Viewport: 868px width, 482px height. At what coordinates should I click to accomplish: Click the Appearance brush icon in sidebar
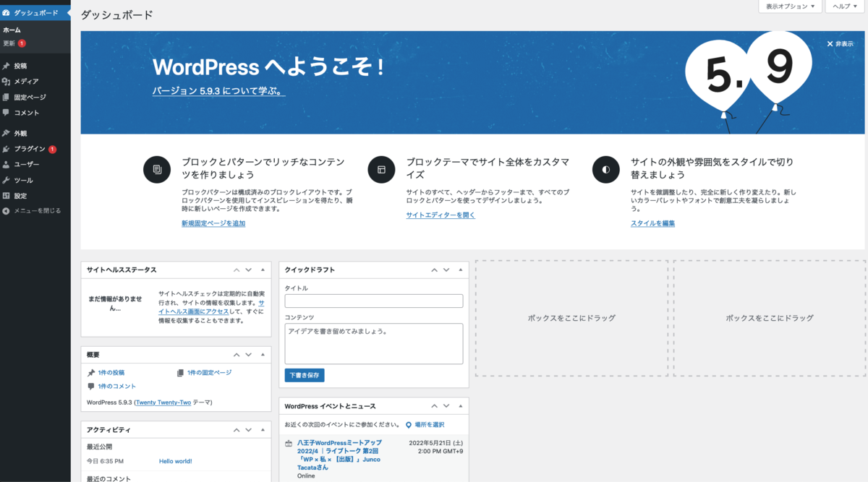coord(7,134)
